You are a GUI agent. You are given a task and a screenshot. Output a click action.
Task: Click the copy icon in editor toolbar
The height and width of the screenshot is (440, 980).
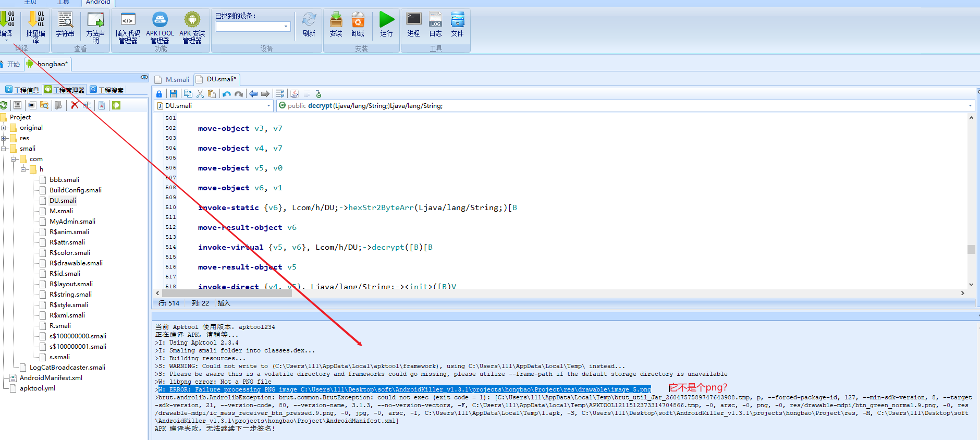(x=188, y=94)
